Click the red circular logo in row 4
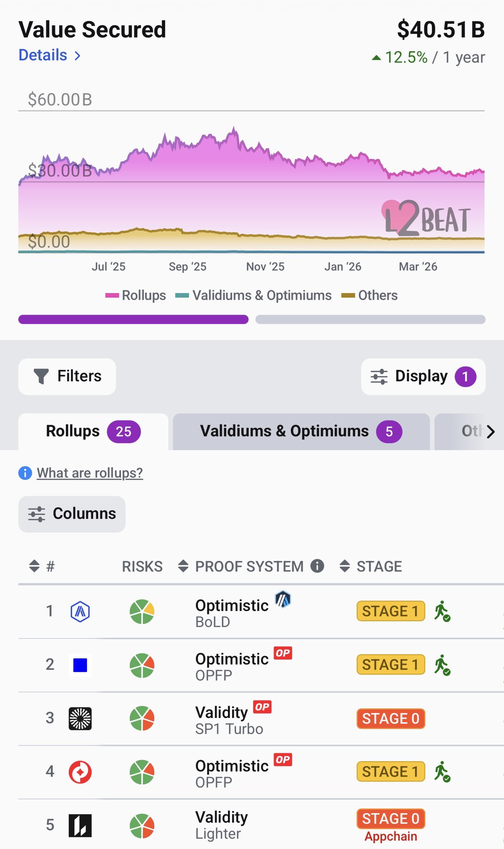 click(80, 772)
